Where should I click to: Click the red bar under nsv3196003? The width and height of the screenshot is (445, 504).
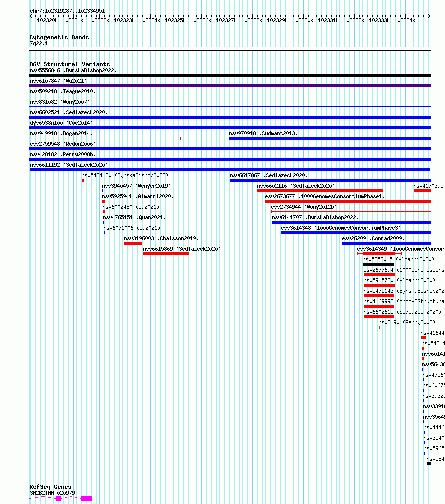(133, 243)
